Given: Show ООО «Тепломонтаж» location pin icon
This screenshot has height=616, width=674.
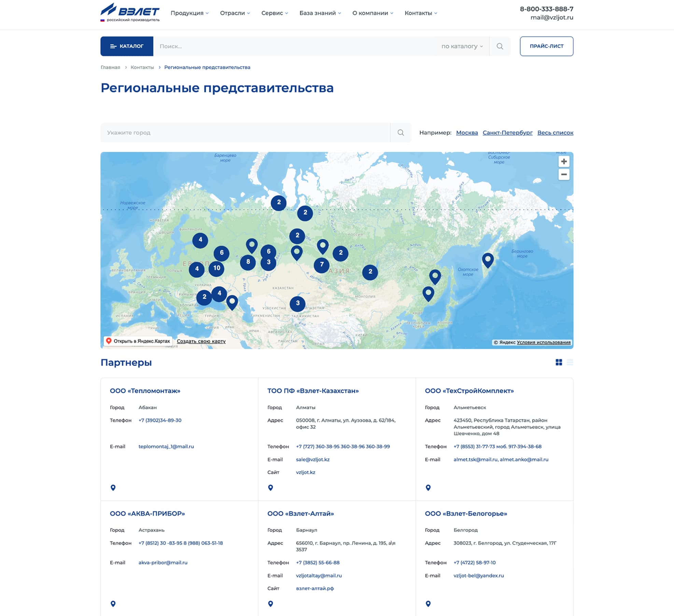Looking at the screenshot, I should click(x=113, y=488).
